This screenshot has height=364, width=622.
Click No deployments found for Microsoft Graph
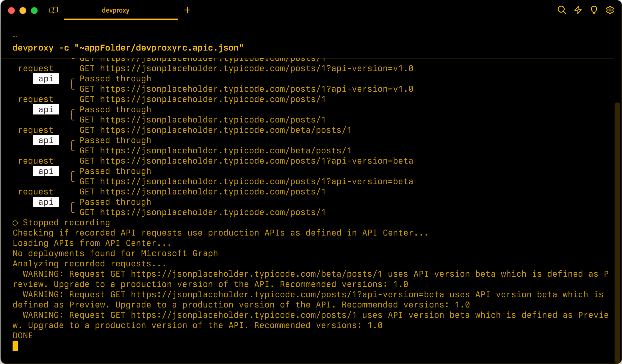point(115,253)
